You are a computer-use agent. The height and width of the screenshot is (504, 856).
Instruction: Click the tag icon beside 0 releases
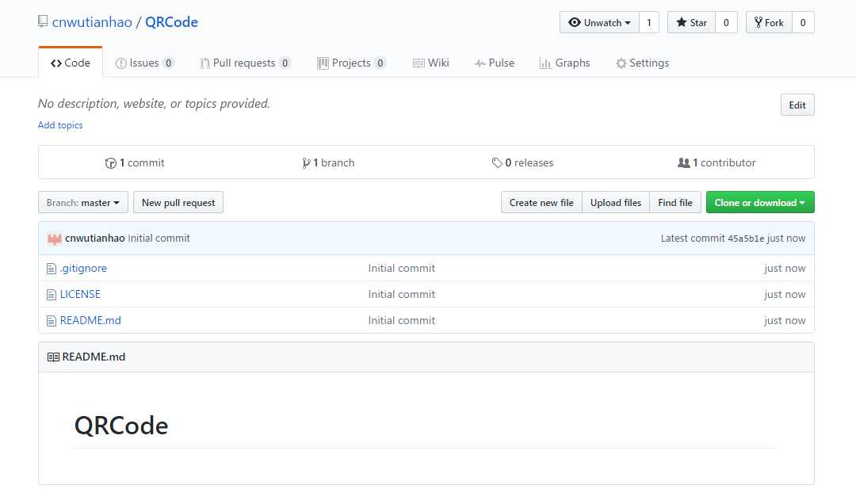point(496,162)
